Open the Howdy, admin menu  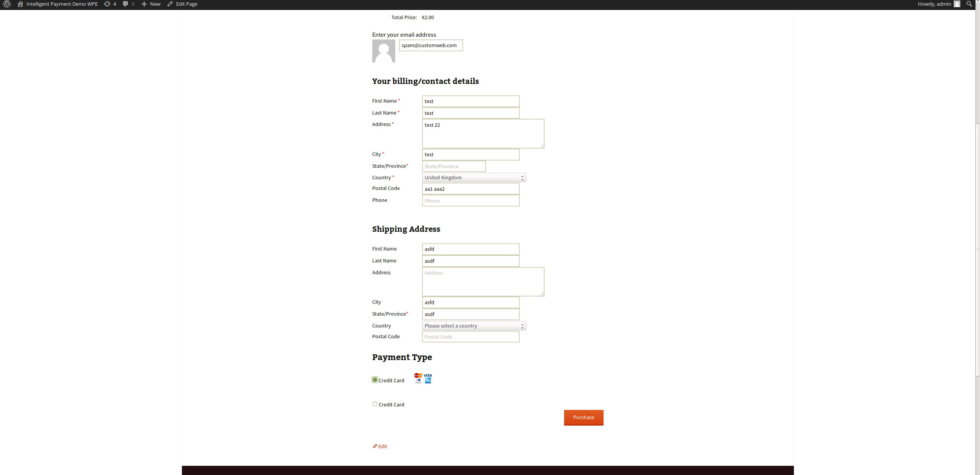click(934, 4)
